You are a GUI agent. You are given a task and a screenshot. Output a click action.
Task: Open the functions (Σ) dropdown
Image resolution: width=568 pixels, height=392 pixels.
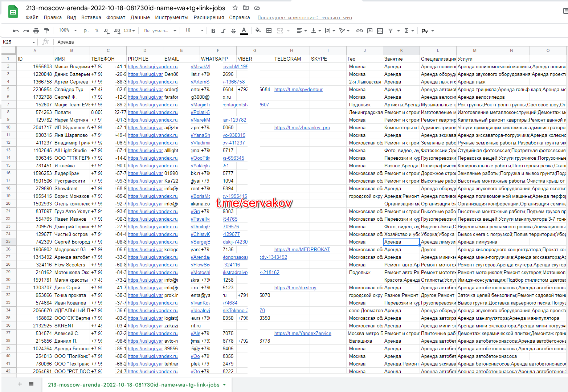[409, 30]
